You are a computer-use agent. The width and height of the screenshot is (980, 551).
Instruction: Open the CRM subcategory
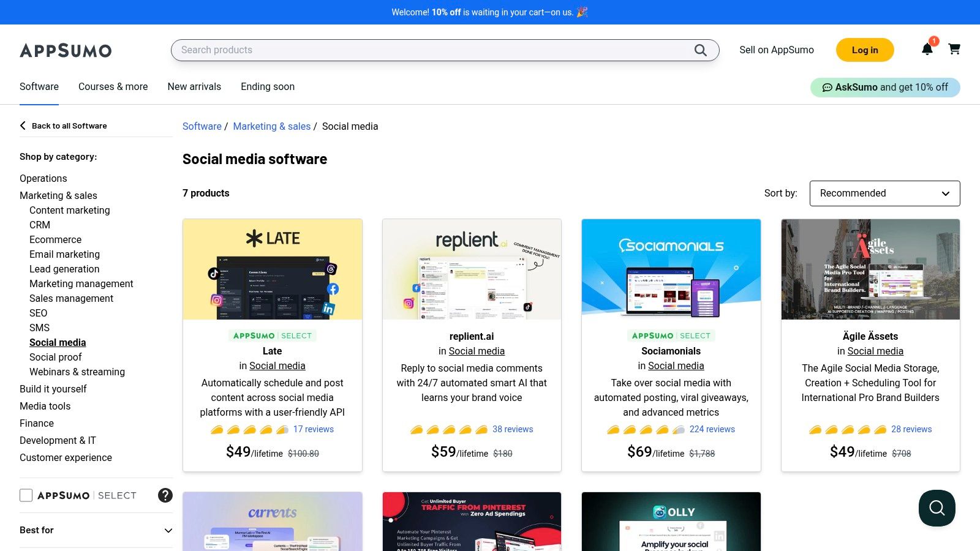point(40,225)
